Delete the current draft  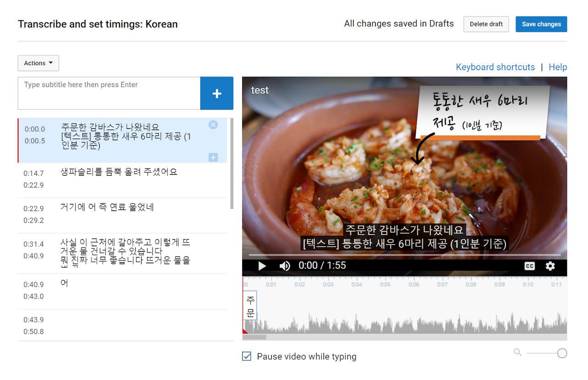(x=486, y=24)
